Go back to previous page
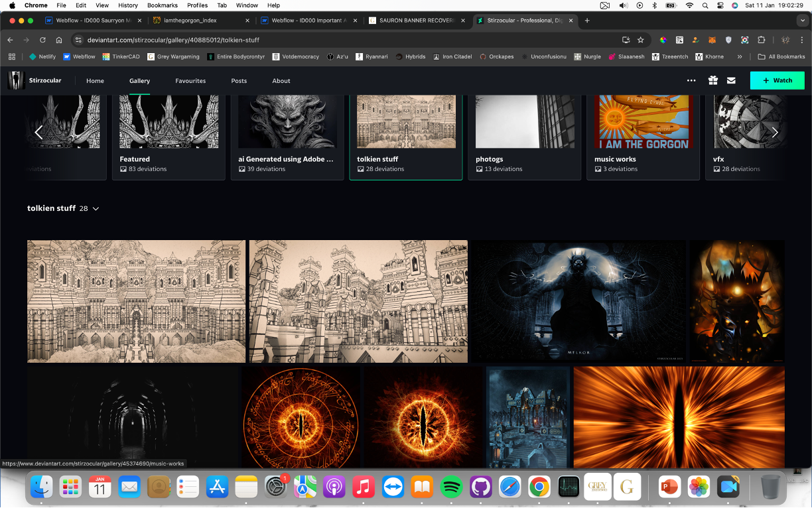The image size is (812, 508). point(10,40)
